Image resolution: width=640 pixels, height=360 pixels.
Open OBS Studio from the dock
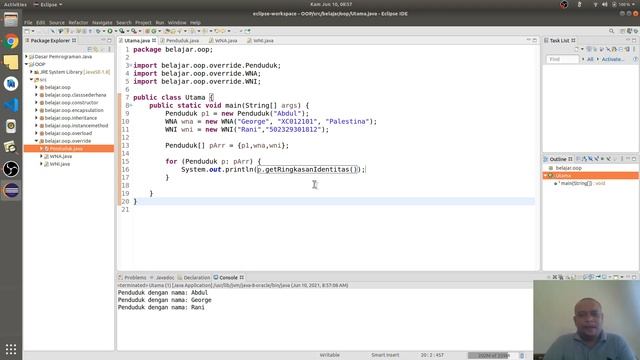click(x=11, y=169)
